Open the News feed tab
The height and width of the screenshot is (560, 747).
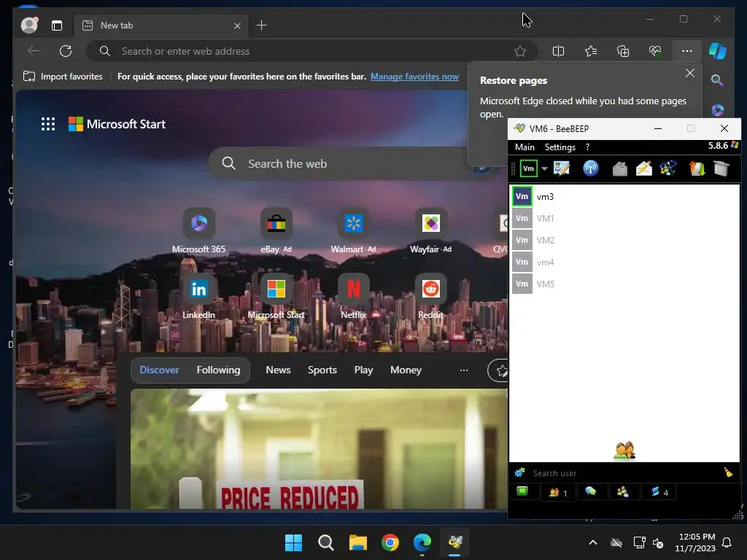click(x=278, y=370)
